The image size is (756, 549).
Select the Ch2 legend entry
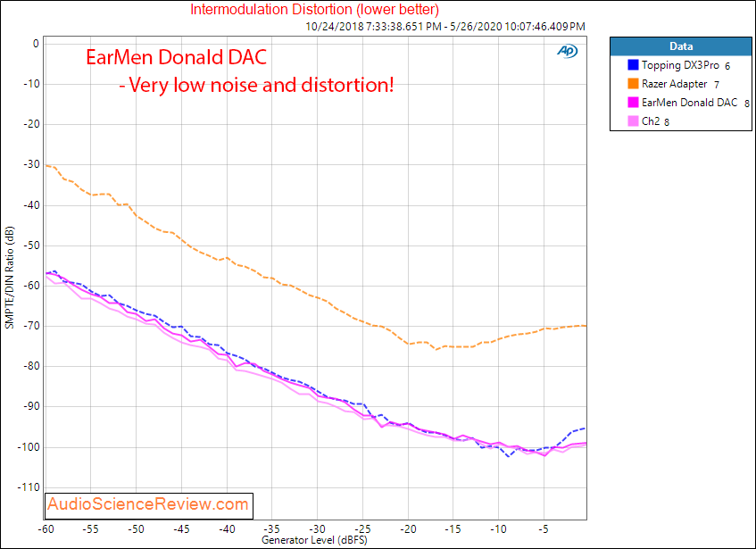click(651, 121)
